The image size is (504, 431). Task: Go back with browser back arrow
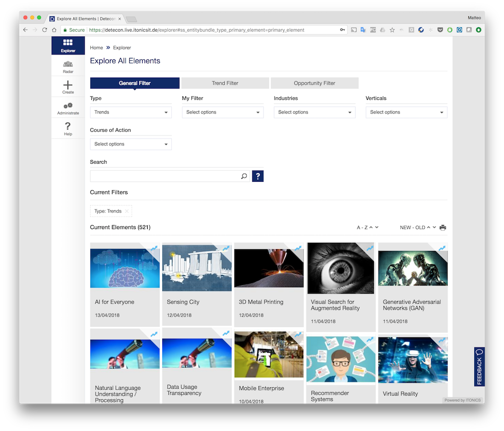pyautogui.click(x=25, y=30)
